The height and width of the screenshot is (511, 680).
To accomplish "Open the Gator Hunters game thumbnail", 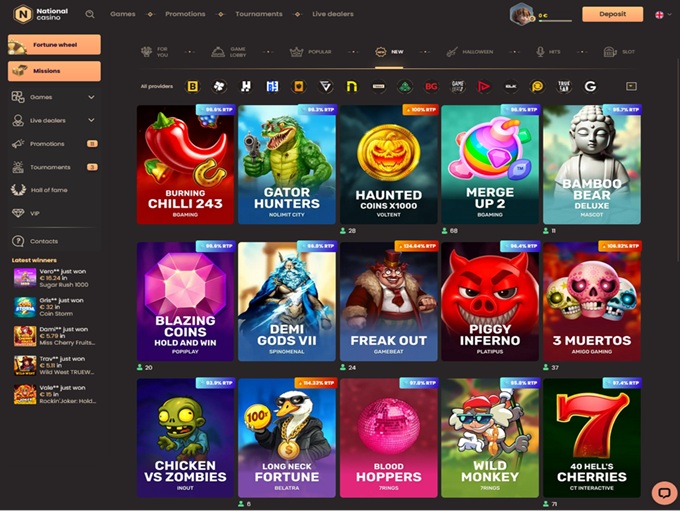I will [x=286, y=164].
